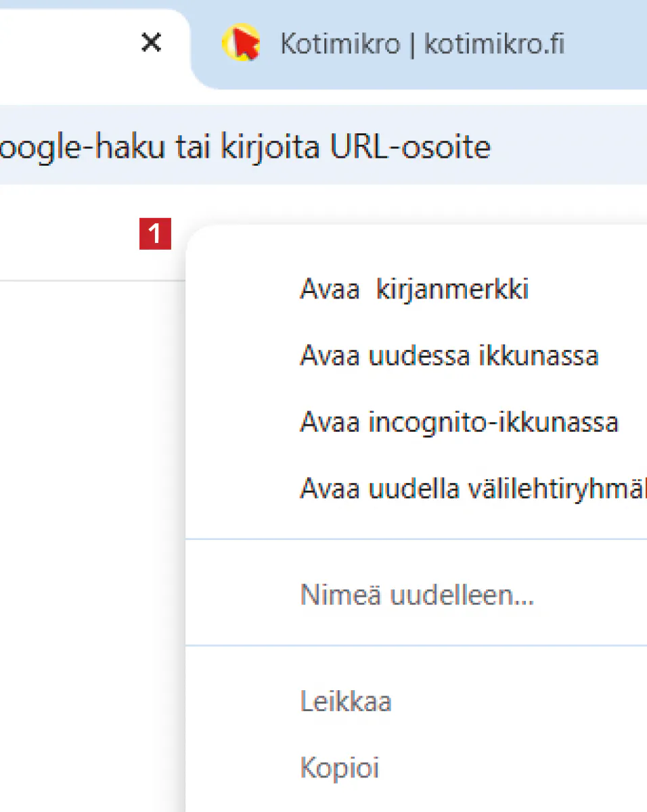647x812 pixels.
Task: Choose "Leikkaa" in the context menu
Action: click(346, 701)
